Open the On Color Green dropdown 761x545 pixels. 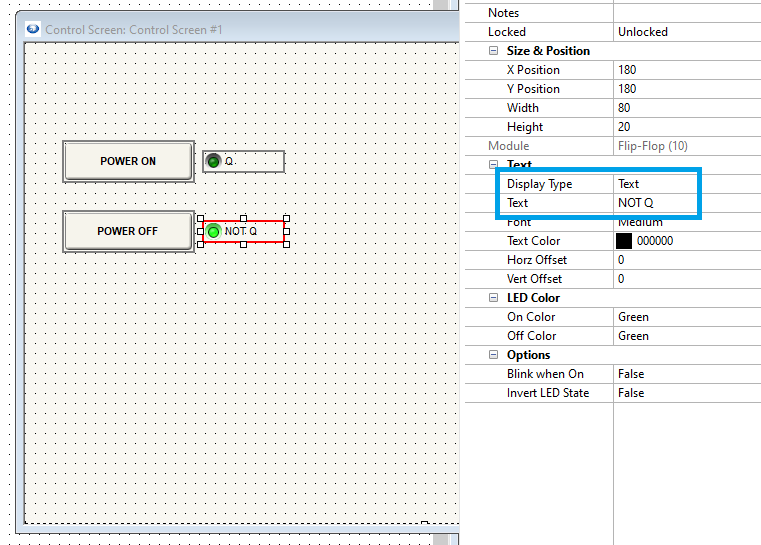[x=687, y=317]
